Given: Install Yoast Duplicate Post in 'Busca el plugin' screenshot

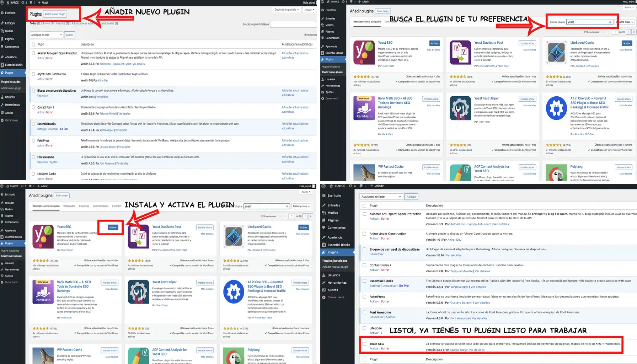Looking at the screenshot, I should click(527, 43).
